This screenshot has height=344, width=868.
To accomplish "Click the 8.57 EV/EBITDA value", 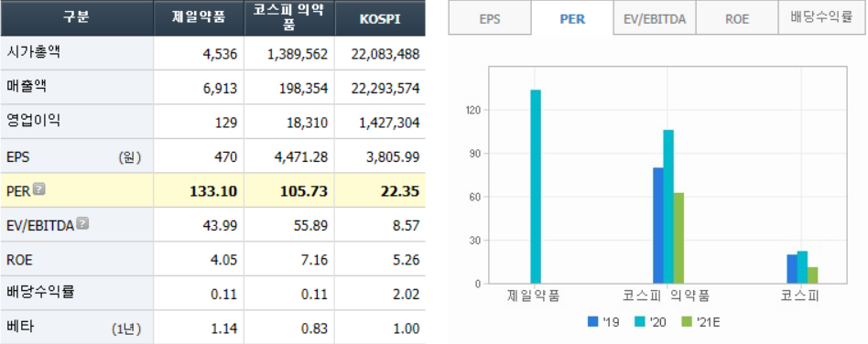I will pyautogui.click(x=407, y=226).
